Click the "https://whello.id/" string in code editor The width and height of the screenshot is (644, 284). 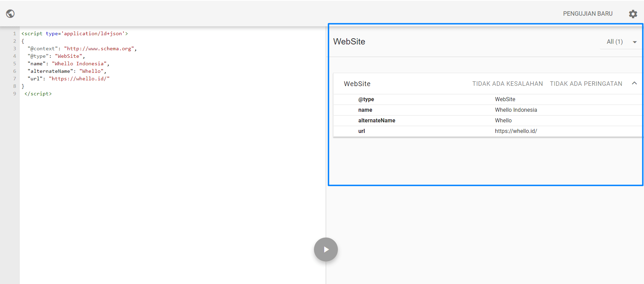tap(79, 79)
